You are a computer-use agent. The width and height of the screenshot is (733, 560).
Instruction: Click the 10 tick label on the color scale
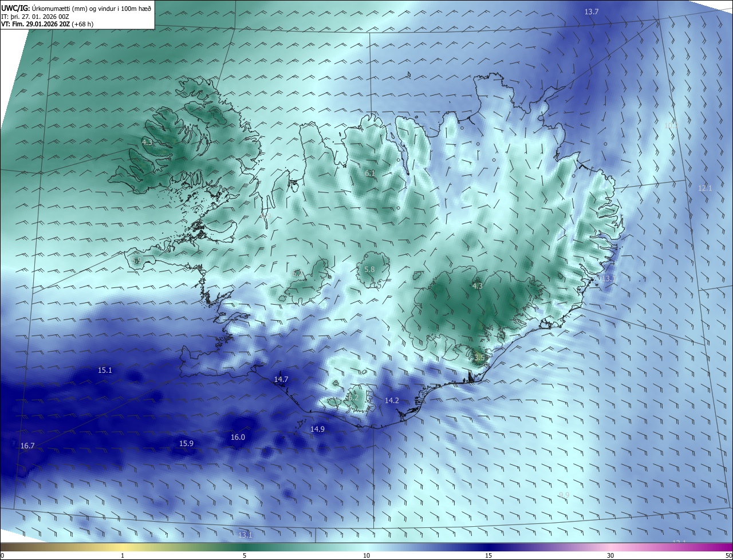pos(366,555)
